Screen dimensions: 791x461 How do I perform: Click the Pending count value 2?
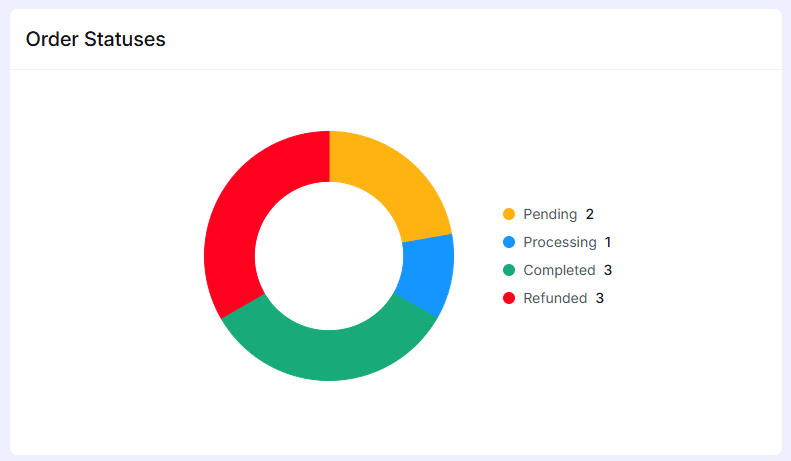point(590,214)
